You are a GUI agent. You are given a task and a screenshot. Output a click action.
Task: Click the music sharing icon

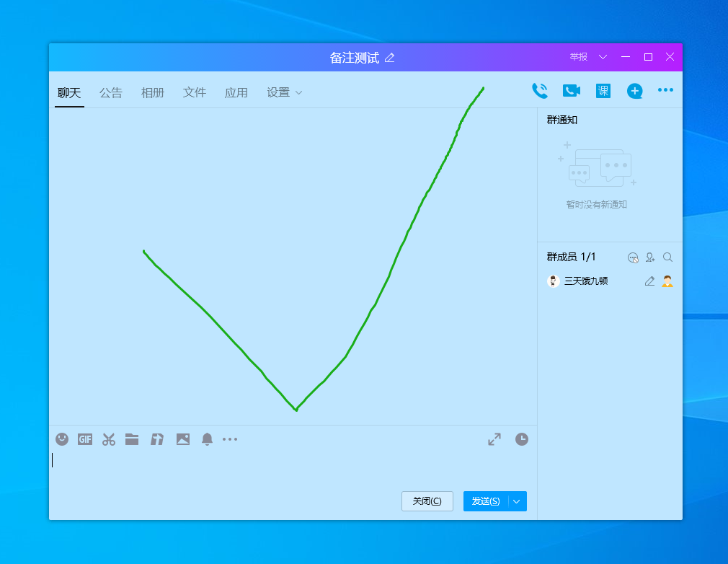pyautogui.click(x=157, y=439)
